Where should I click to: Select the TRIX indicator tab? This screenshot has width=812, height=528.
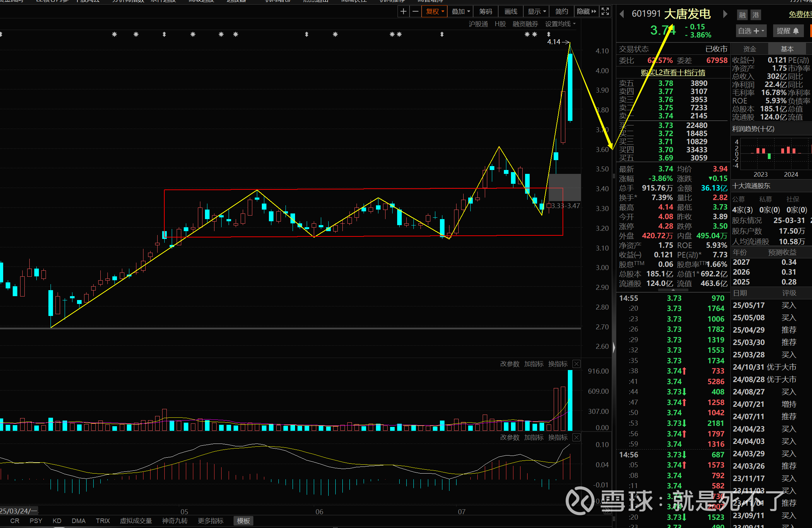(x=103, y=521)
